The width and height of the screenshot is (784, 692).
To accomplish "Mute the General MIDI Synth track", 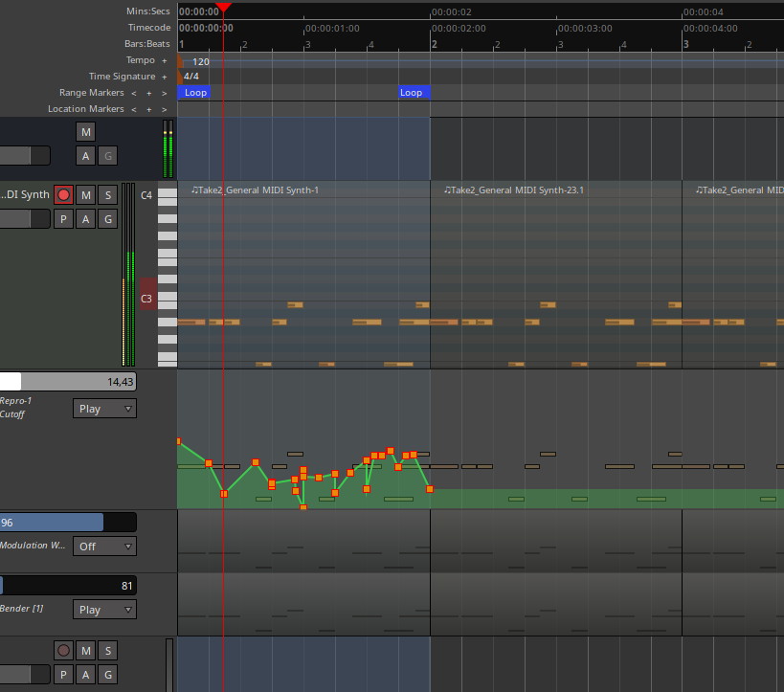I will pos(86,195).
